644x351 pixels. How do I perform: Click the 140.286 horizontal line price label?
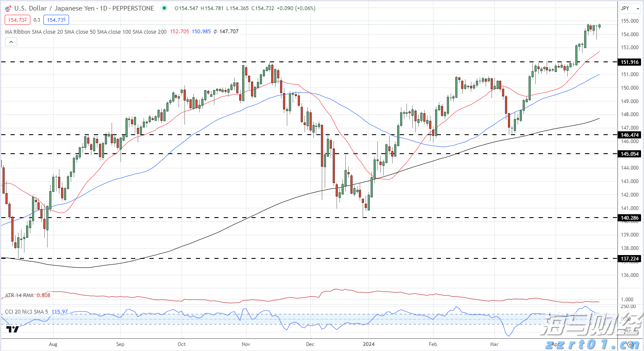(x=630, y=218)
